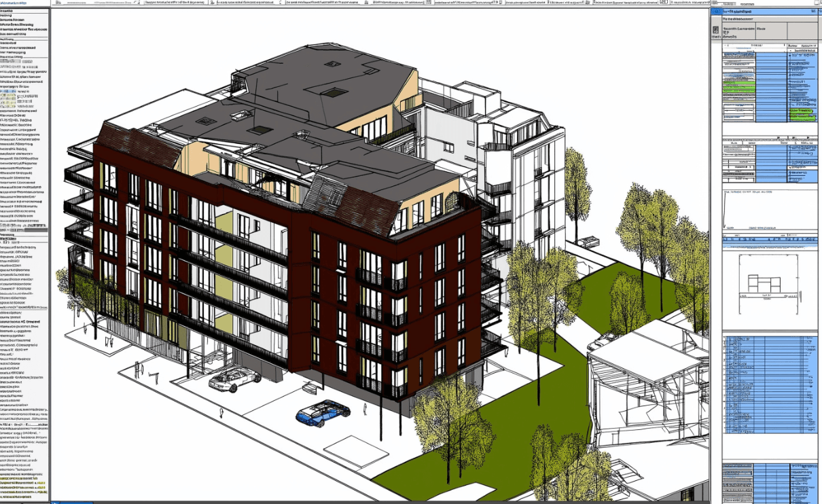Click the Amols button in the right panel header
The image size is (822, 504).
click(729, 36)
